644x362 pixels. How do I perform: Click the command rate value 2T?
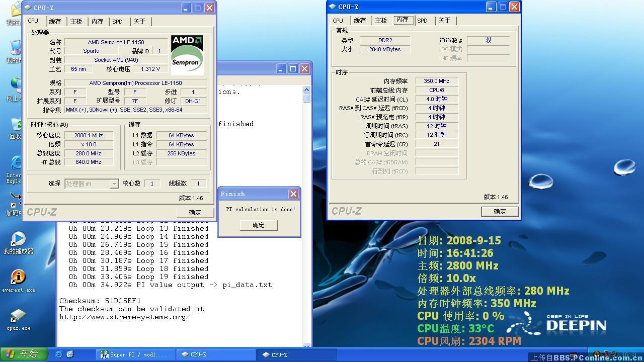pyautogui.click(x=437, y=144)
